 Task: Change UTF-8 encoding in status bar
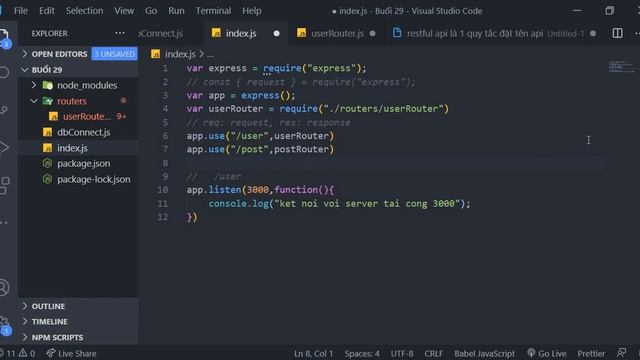coord(402,353)
